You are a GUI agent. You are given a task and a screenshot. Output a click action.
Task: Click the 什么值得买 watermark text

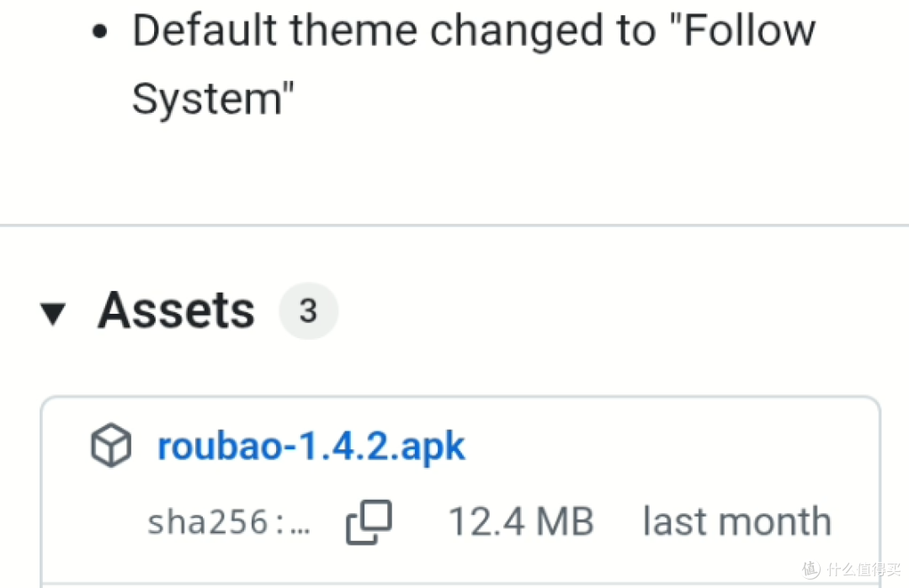(864, 569)
